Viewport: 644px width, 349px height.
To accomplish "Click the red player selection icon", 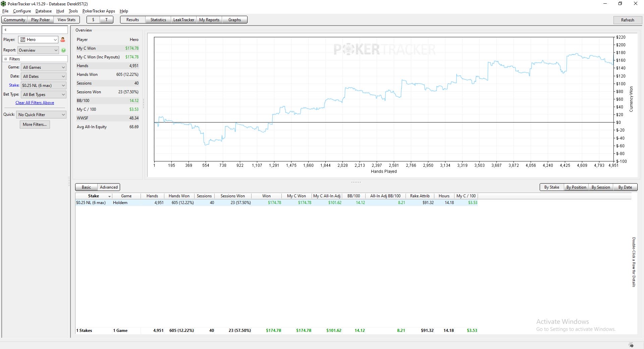I will [x=63, y=40].
